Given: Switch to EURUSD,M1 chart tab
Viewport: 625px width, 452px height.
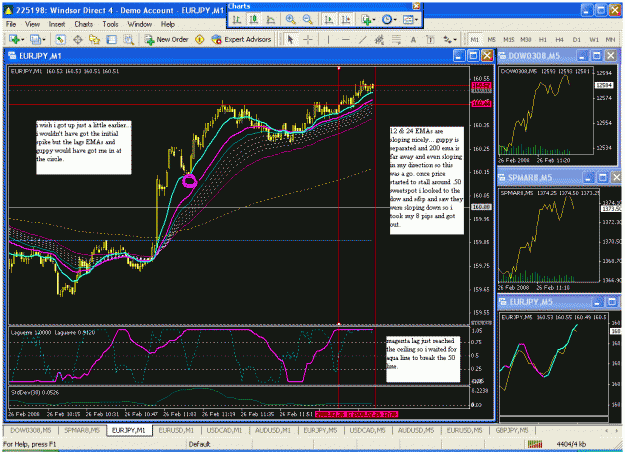Looking at the screenshot, I should click(176, 430).
